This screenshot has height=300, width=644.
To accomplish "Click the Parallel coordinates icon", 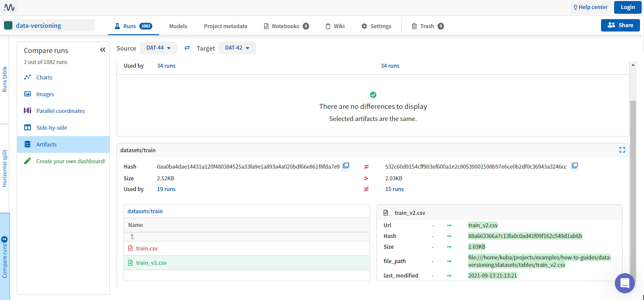I will pos(28,111).
